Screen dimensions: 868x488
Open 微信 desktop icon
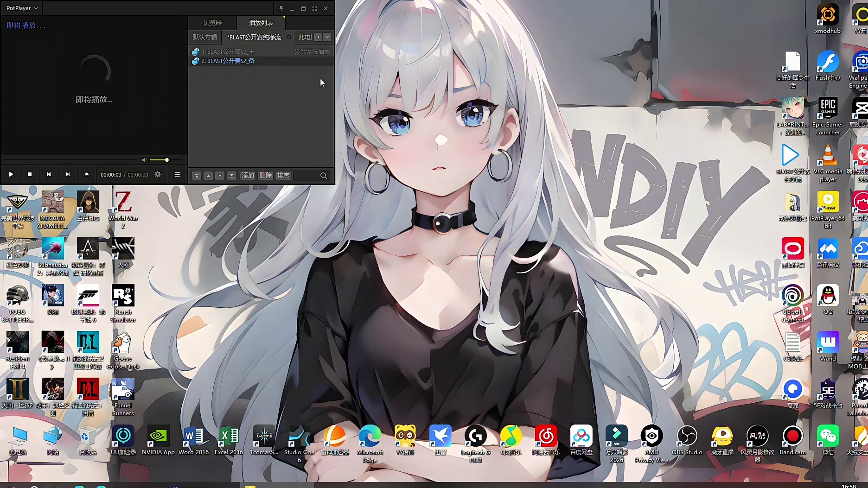pyautogui.click(x=828, y=440)
